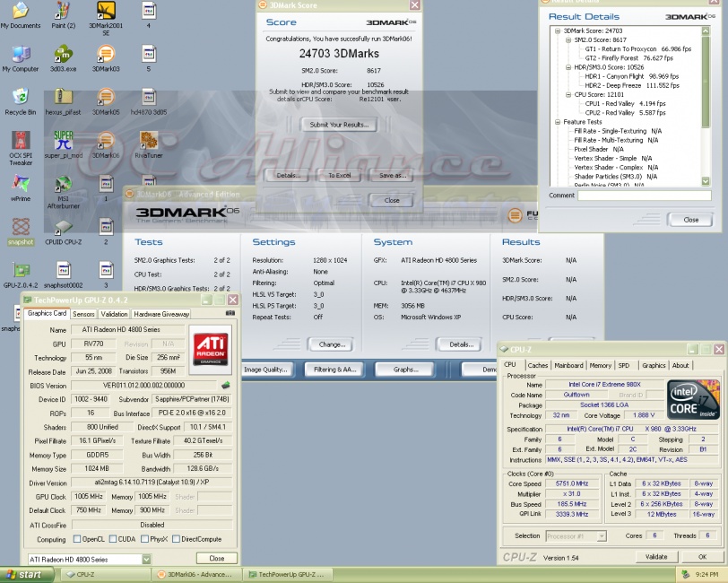The width and height of the screenshot is (728, 583).
Task: Click the Comment field in Result Details
Action: (x=644, y=196)
